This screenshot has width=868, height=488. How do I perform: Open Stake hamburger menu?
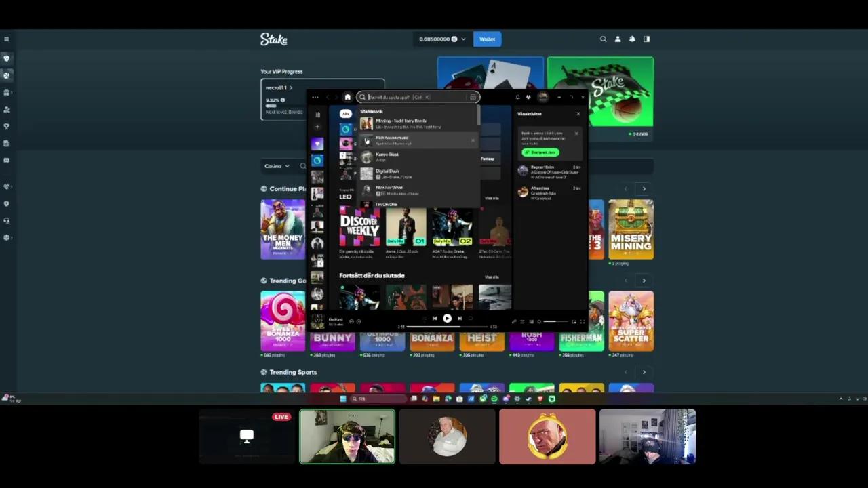6,39
